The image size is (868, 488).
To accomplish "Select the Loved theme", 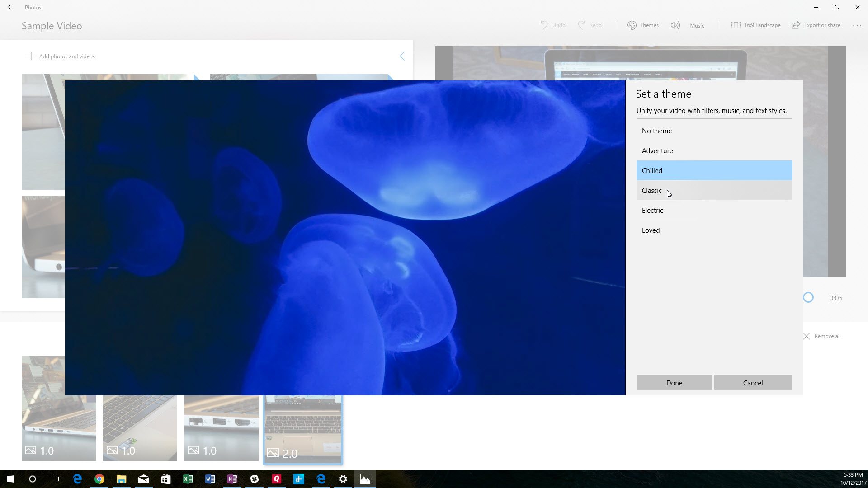I will (714, 230).
